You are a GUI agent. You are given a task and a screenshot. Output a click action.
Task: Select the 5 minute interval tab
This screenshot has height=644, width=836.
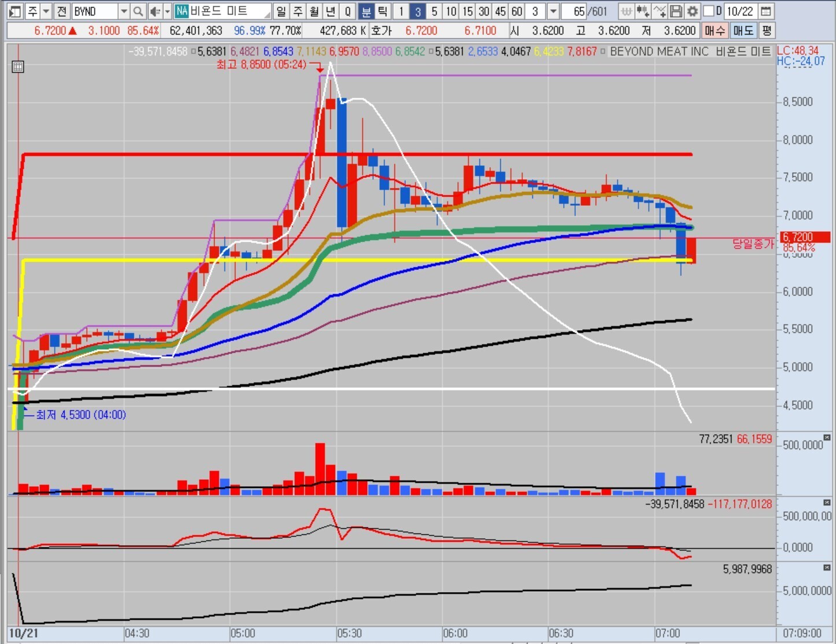click(434, 11)
